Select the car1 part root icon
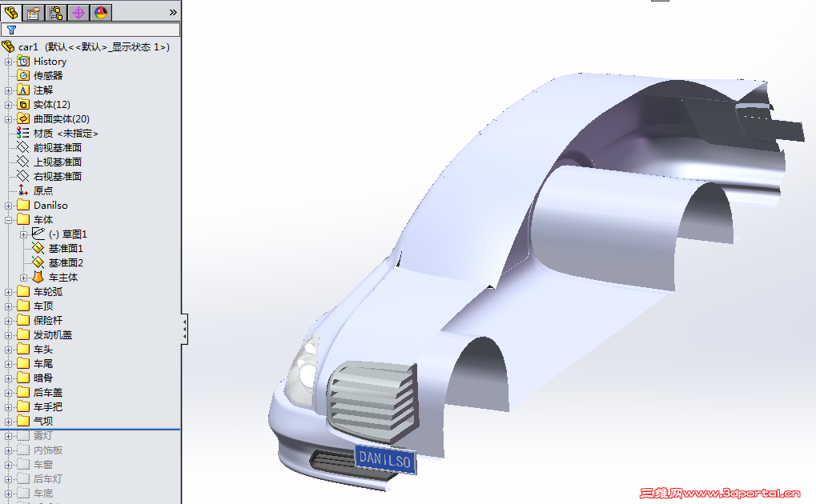Image resolution: width=816 pixels, height=504 pixels. coord(8,47)
